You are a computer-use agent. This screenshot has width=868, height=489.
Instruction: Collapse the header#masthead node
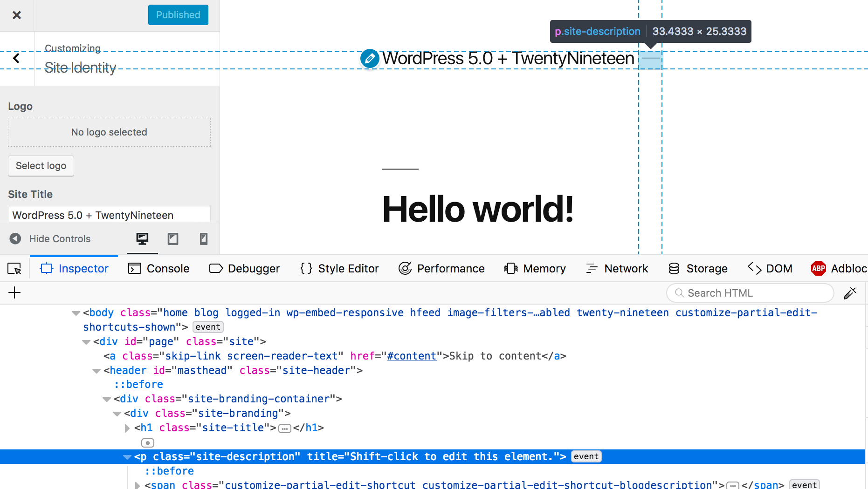tap(96, 371)
